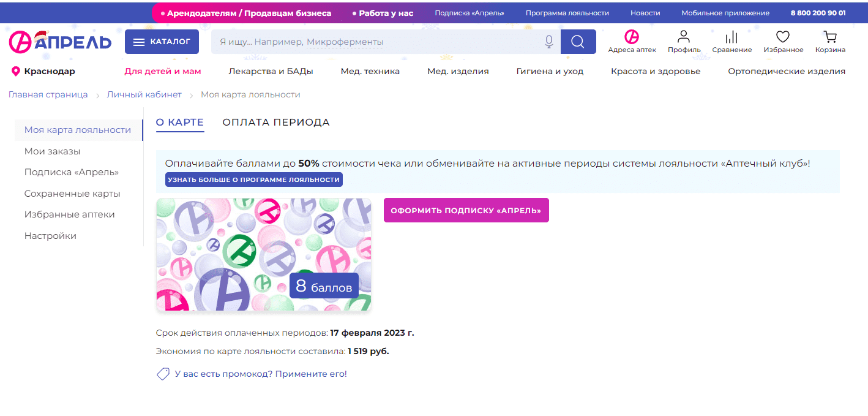Viewport: 868px width, 416px height.
Task: Open the Сравнение icon
Action: (731, 42)
